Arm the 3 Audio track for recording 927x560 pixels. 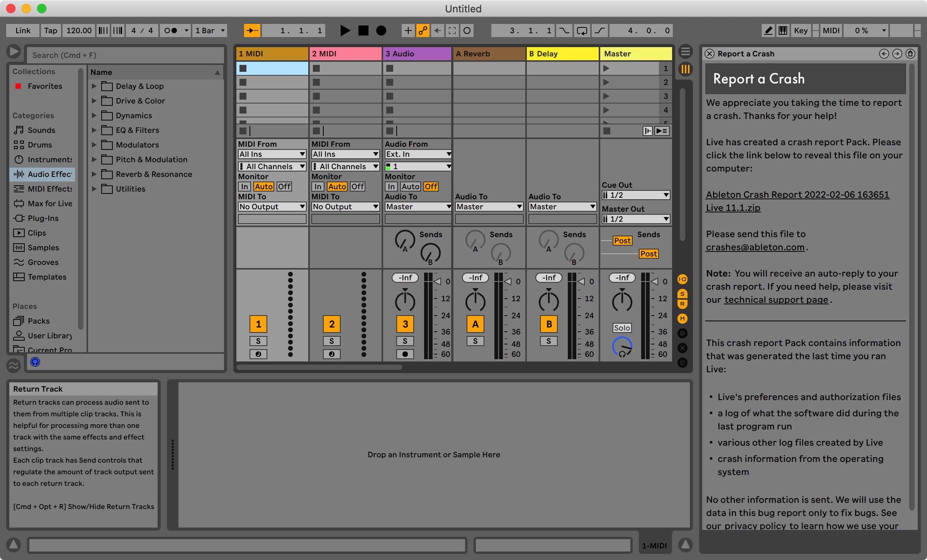pos(405,354)
